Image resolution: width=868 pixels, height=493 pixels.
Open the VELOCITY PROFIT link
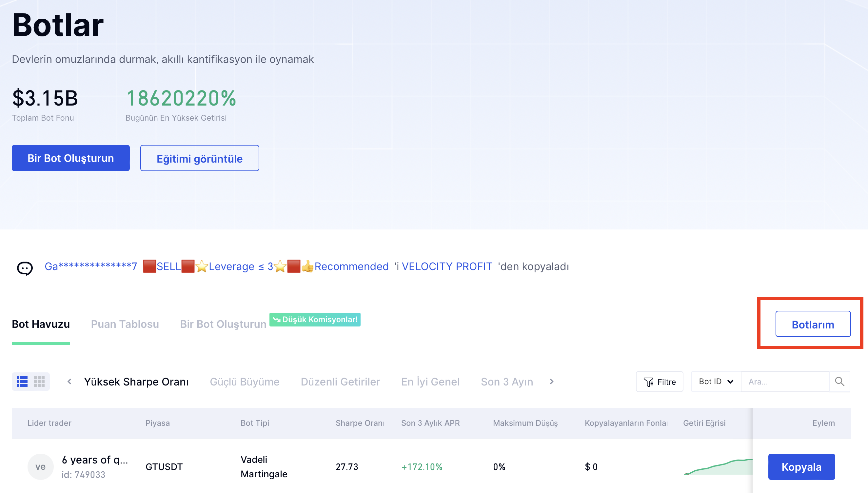446,266
